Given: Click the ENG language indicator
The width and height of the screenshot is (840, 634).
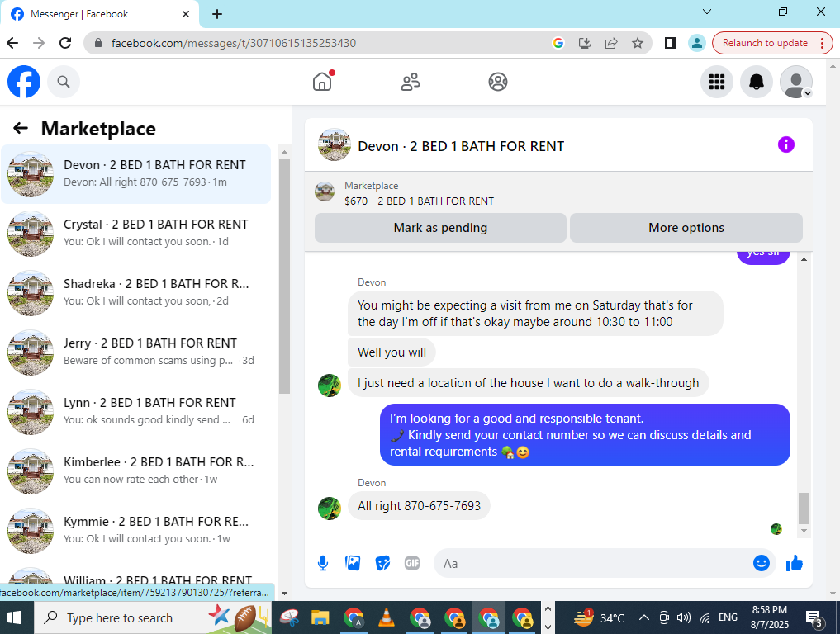Looking at the screenshot, I should pyautogui.click(x=728, y=617).
